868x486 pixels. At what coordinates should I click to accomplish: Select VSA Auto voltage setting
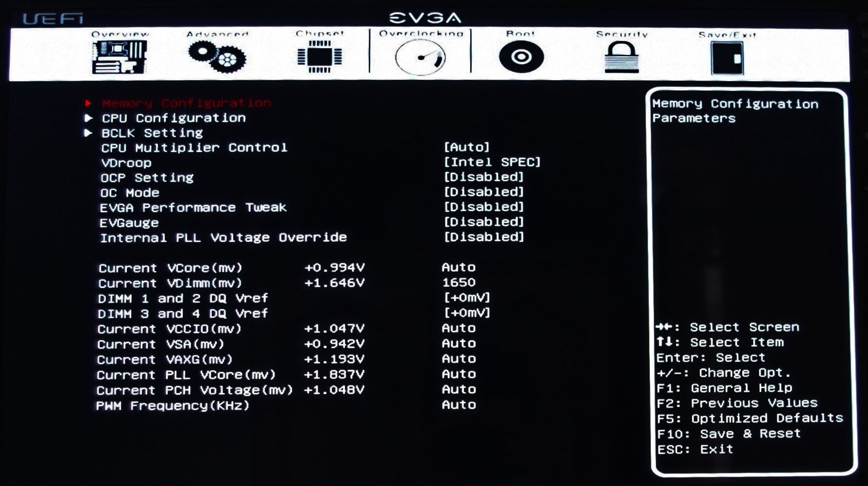pyautogui.click(x=459, y=344)
